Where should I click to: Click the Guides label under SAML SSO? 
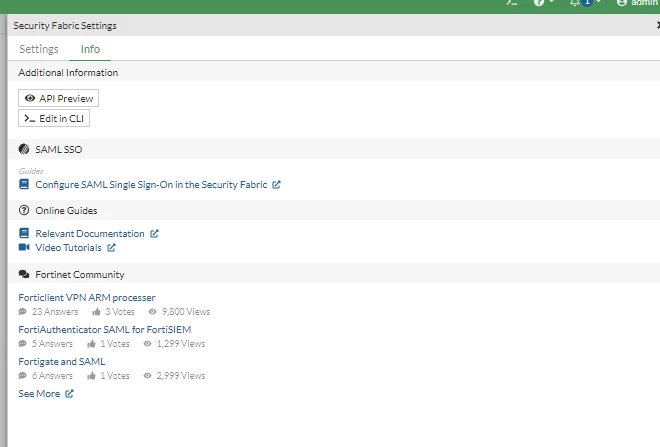[31, 171]
